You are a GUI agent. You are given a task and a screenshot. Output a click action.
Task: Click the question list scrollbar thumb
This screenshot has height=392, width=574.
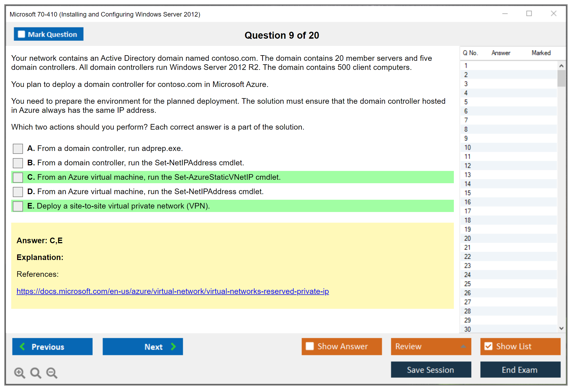561,78
